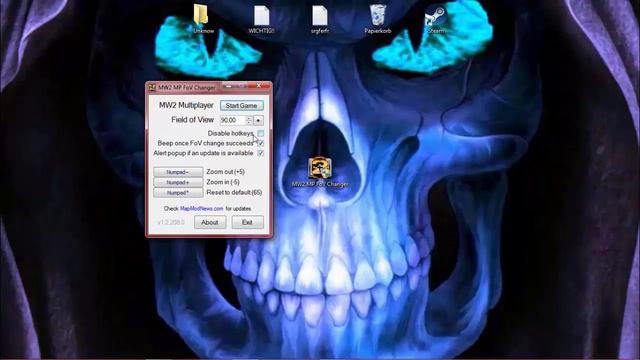Change the Numpad- zoom out hotkey button

tap(178, 172)
